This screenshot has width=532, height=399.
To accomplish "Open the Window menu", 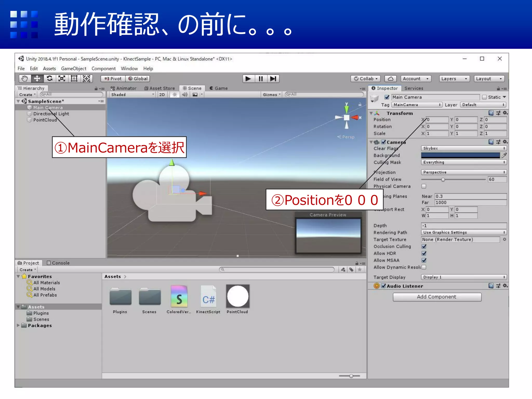I will click(129, 69).
